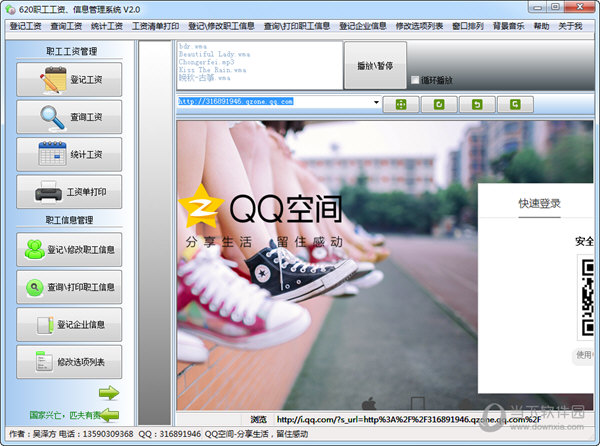Open 统计工资 calendar button
The width and height of the screenshot is (600, 446).
[x=69, y=154]
